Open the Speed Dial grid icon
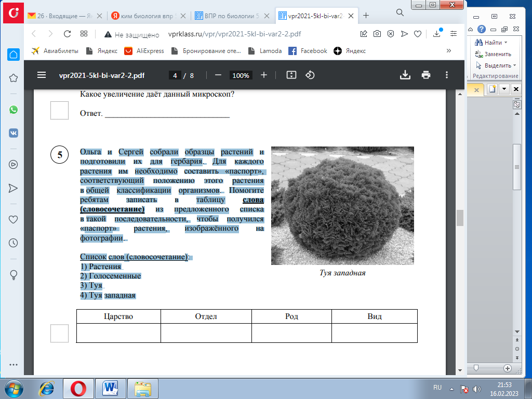The width and height of the screenshot is (532, 399). [x=84, y=34]
